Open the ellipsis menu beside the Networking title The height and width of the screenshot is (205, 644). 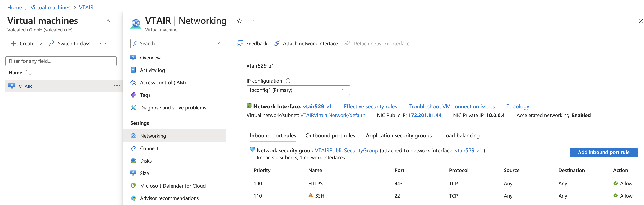pyautogui.click(x=252, y=21)
